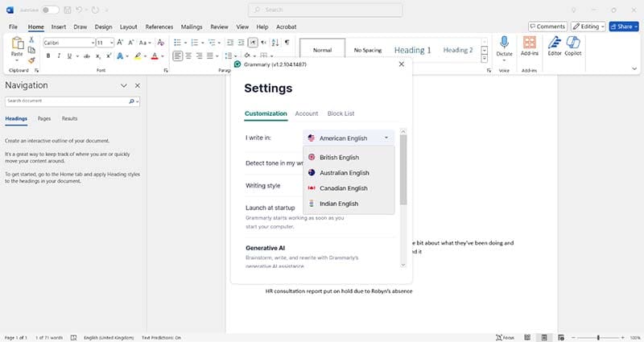Close the Navigation pane

[138, 85]
